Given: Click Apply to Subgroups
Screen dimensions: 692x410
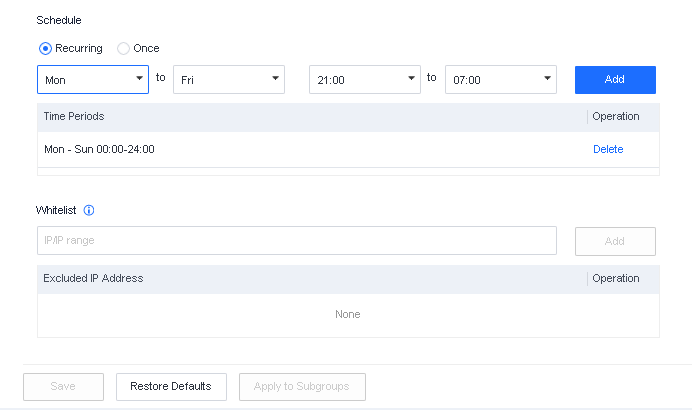Looking at the screenshot, I should pyautogui.click(x=302, y=386).
